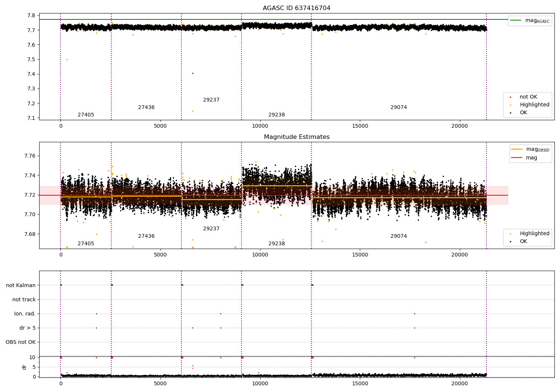Image resolution: width=560 pixels, height=392 pixels.
Task: Click the 'OBS not OK' axis label
Action: point(21,342)
